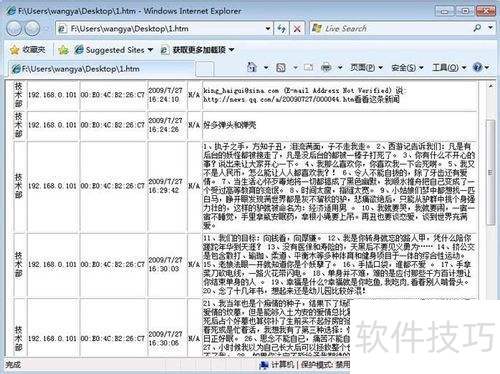
Task: Open Favorites via the star icon
Action: (x=15, y=50)
